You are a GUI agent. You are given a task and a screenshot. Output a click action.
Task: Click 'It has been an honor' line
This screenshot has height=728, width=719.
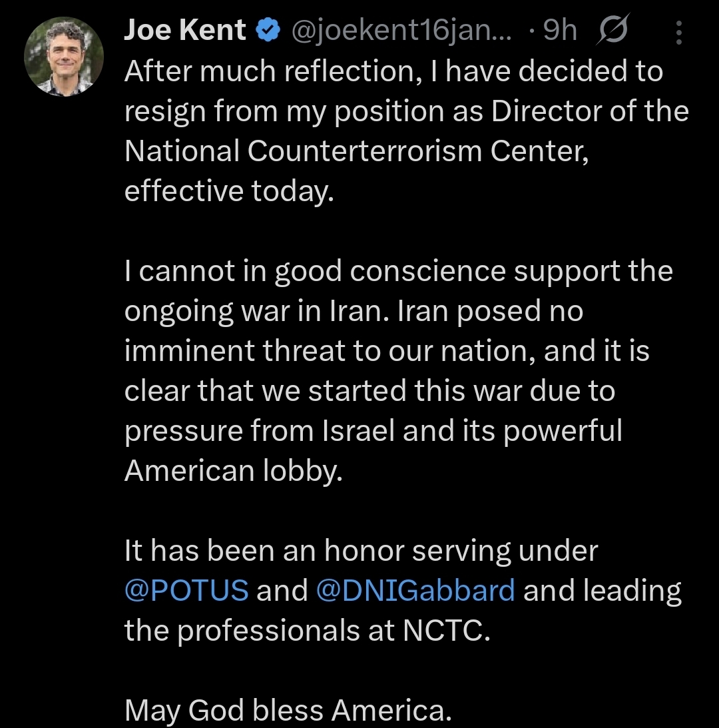click(x=361, y=551)
